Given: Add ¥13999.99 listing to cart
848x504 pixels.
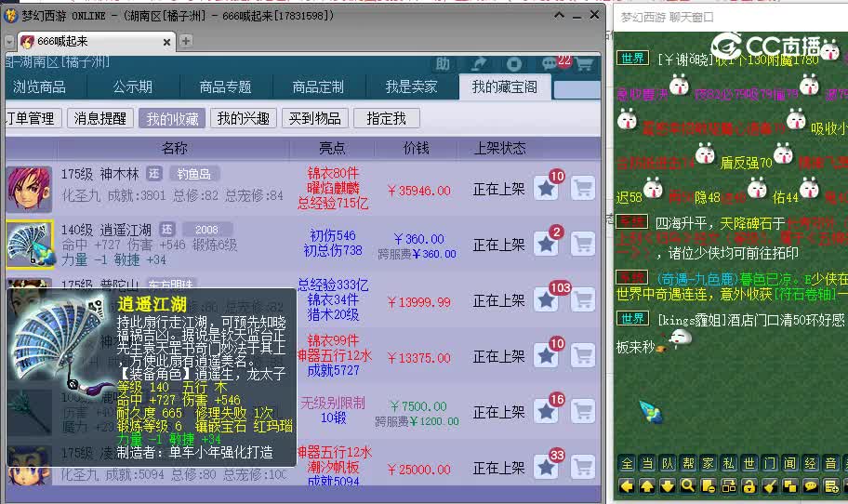Looking at the screenshot, I should click(583, 299).
